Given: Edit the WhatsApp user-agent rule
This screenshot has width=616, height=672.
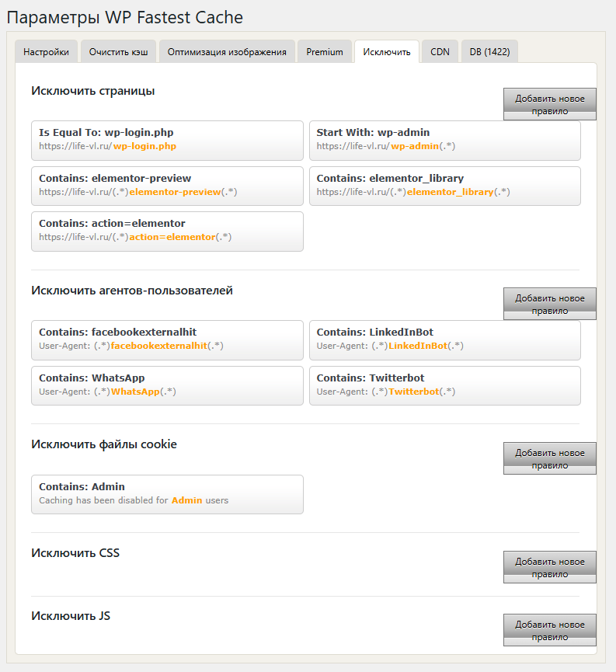Looking at the screenshot, I should pos(167,385).
